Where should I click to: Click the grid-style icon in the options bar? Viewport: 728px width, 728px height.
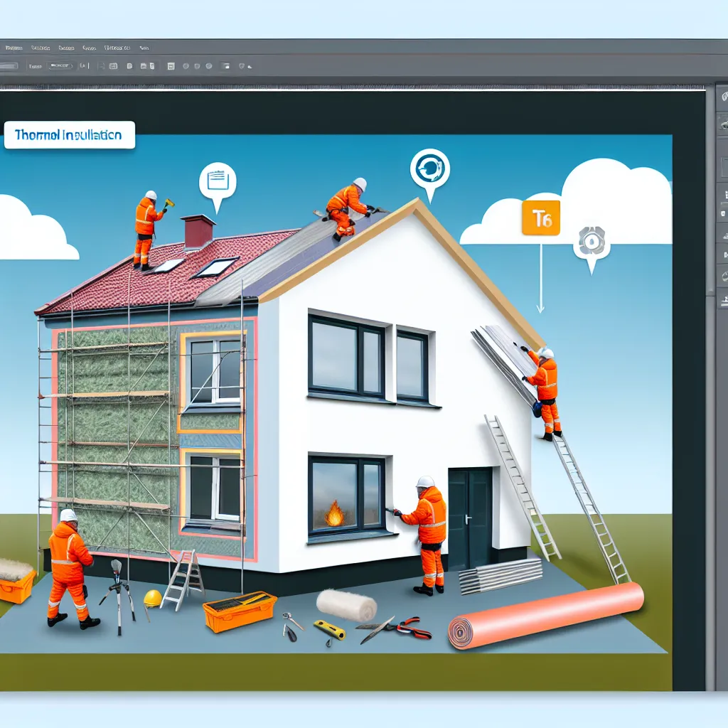[114, 66]
